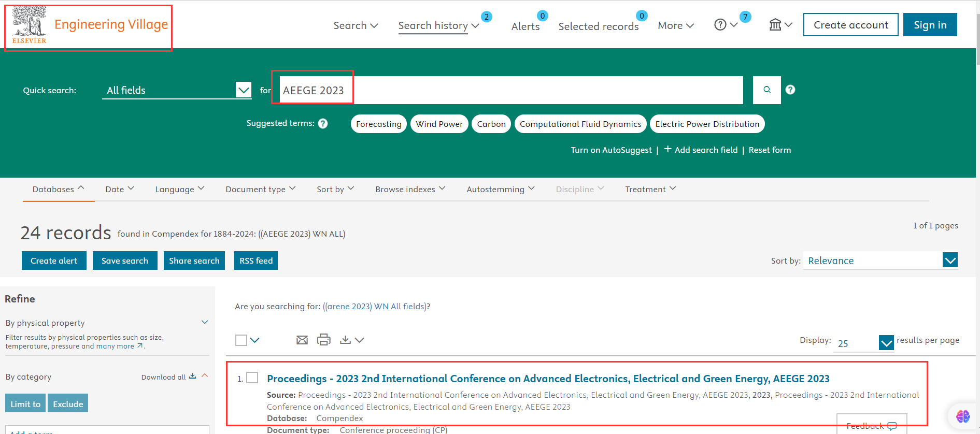Open the Language filter tab
Viewport: 980px width, 434px height.
tap(180, 189)
